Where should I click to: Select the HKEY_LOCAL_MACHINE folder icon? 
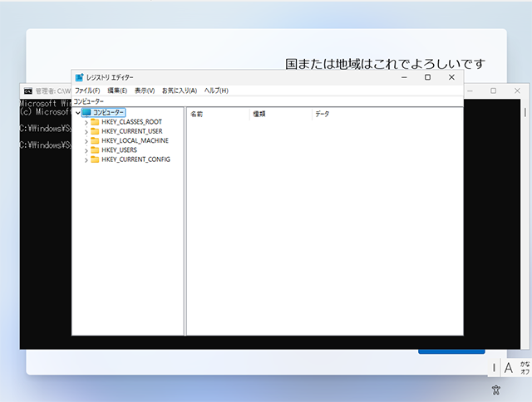click(x=95, y=140)
